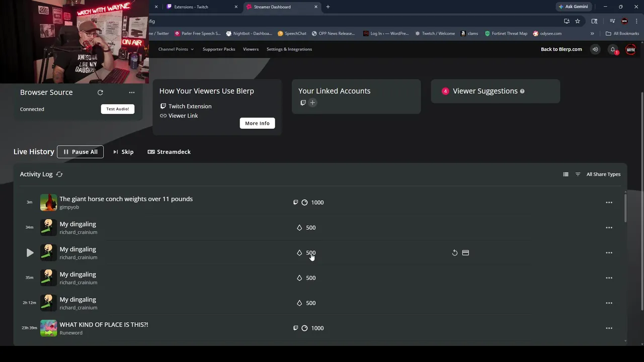Open Browser Source three-dot options menu

132,93
